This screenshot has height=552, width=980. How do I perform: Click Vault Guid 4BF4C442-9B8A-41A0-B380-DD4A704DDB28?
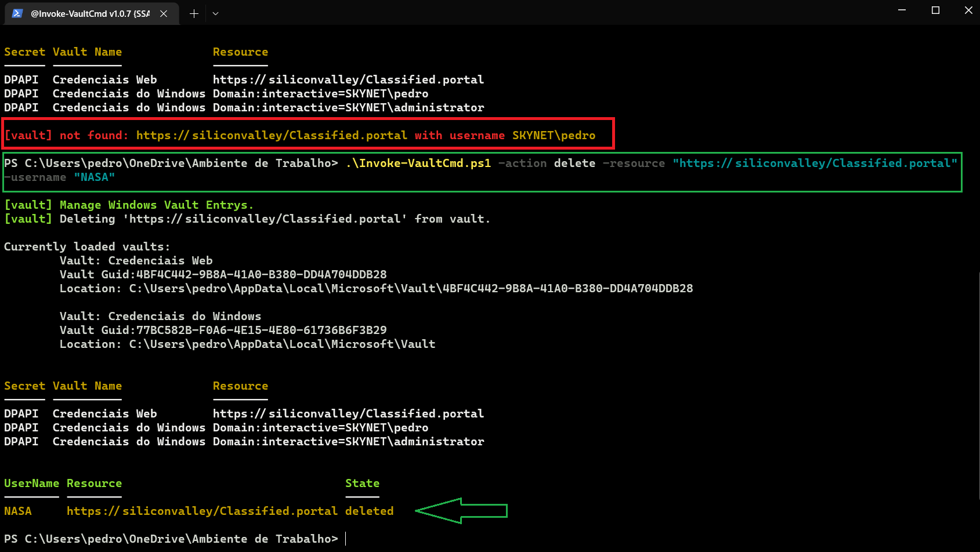point(223,274)
